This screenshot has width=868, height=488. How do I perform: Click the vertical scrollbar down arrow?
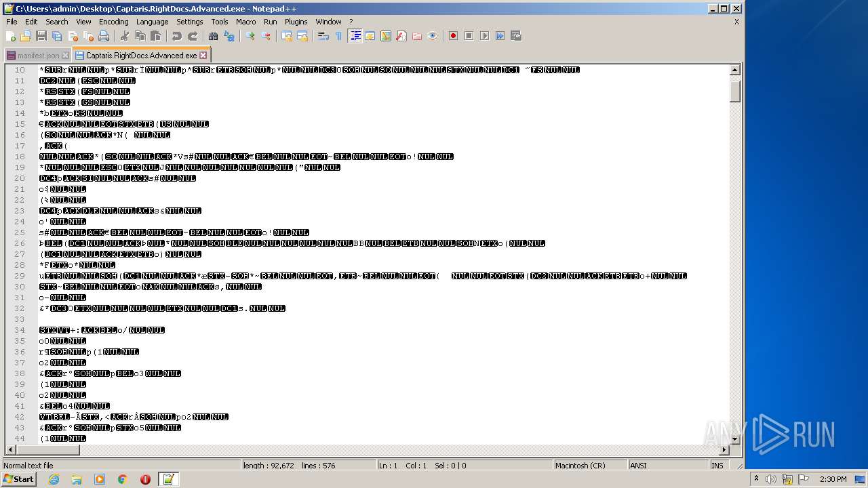pos(735,439)
